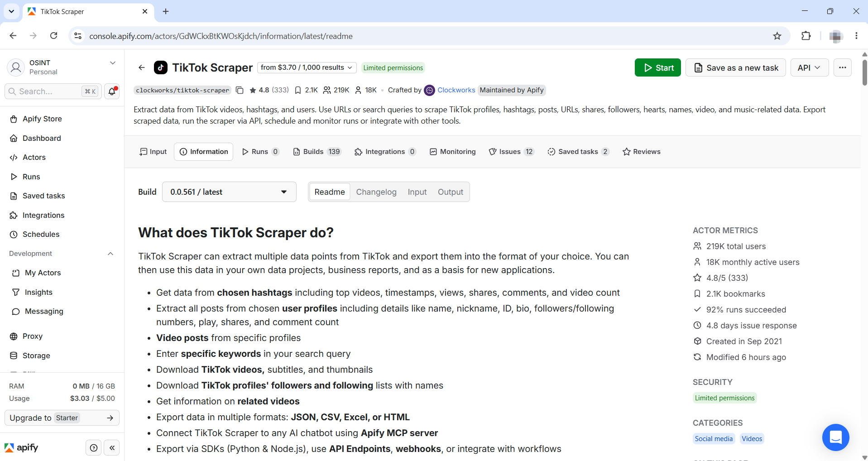This screenshot has height=461, width=868.
Task: Open the Input sub-tab next to Changelog
Action: (x=417, y=192)
